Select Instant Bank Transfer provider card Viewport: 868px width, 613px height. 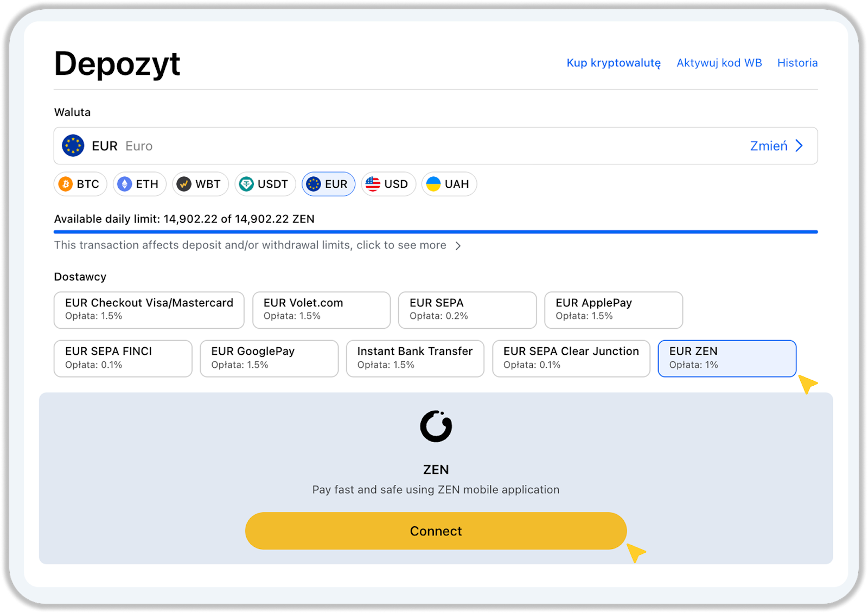(414, 359)
